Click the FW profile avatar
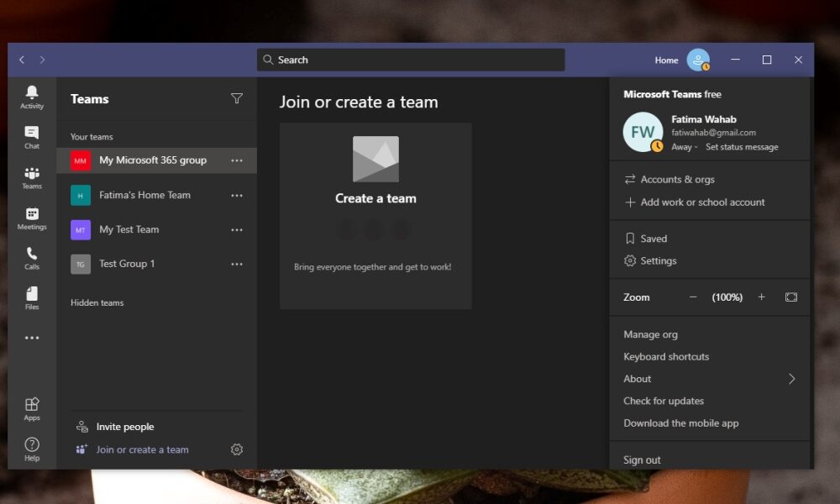 point(642,133)
